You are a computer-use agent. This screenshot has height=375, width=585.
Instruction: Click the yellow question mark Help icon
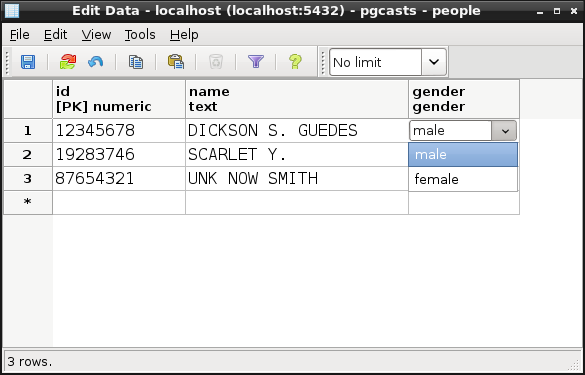pos(295,62)
